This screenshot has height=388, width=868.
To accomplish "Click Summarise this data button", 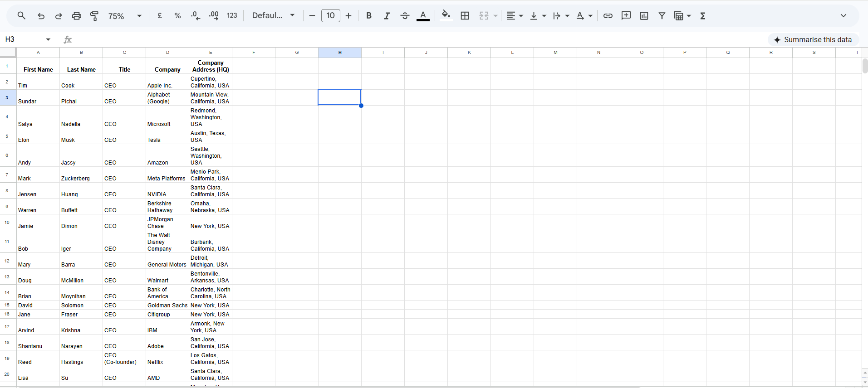I will [813, 40].
